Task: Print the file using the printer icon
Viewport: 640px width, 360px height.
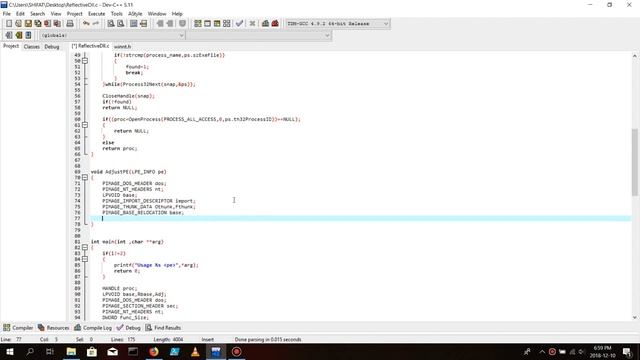Action: [70, 24]
